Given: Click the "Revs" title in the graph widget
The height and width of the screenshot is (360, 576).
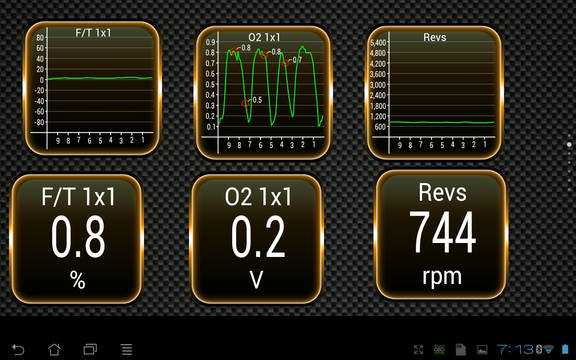Looking at the screenshot, I should point(435,37).
